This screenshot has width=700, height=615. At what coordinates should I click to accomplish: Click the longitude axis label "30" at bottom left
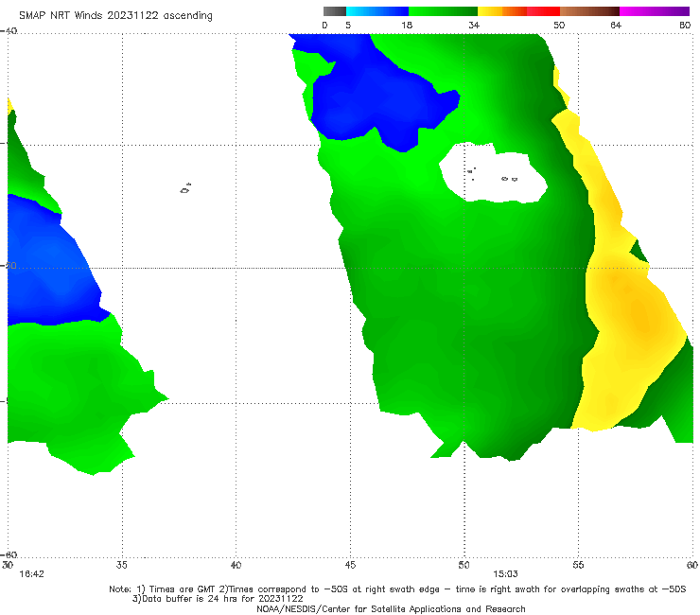8,565
